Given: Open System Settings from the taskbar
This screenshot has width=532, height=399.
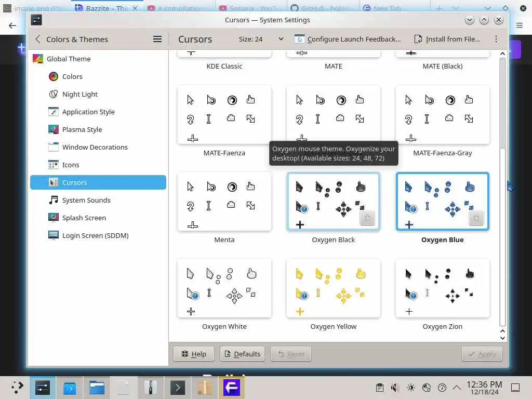Looking at the screenshot, I should click(43, 387).
